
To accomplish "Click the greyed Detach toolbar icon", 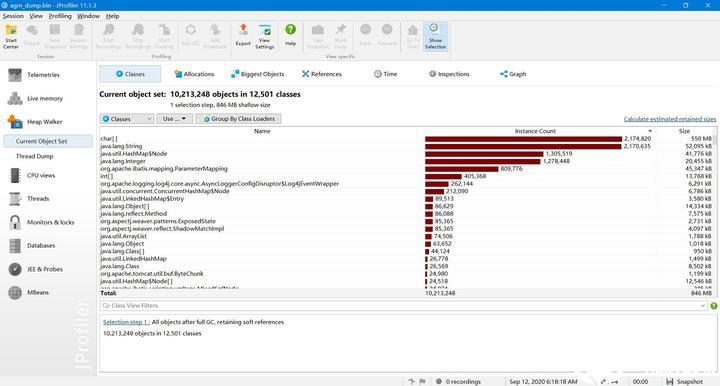I will click(31, 35).
